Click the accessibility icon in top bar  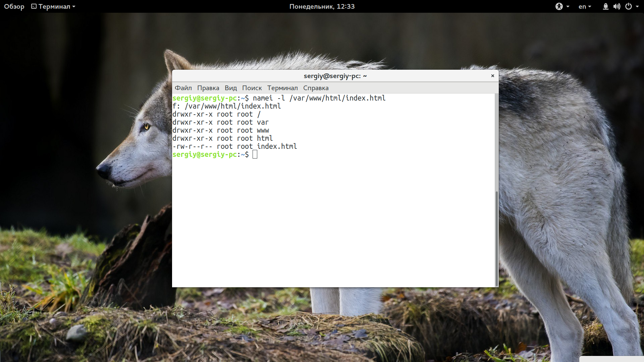[x=559, y=6]
